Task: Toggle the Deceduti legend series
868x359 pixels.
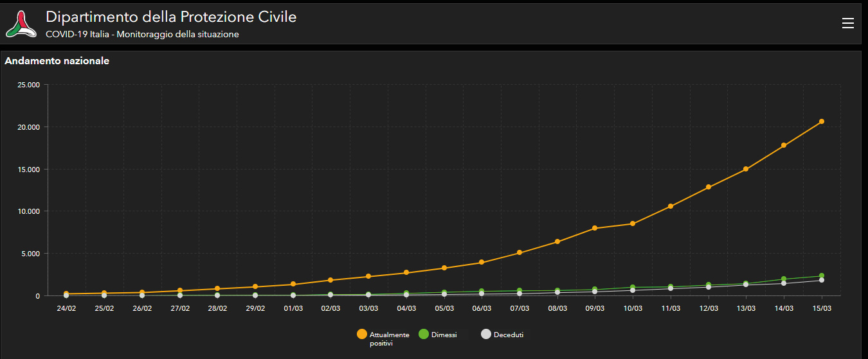Action: 502,335
